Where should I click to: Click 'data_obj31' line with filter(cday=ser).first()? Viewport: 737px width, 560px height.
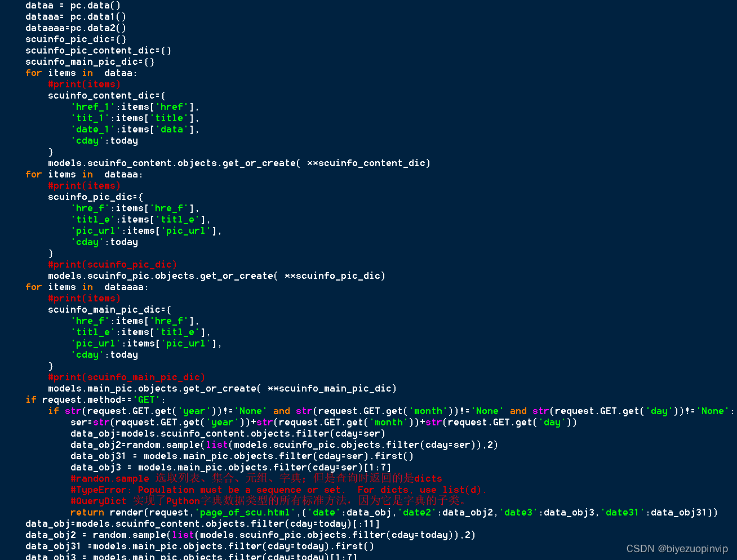242,456
